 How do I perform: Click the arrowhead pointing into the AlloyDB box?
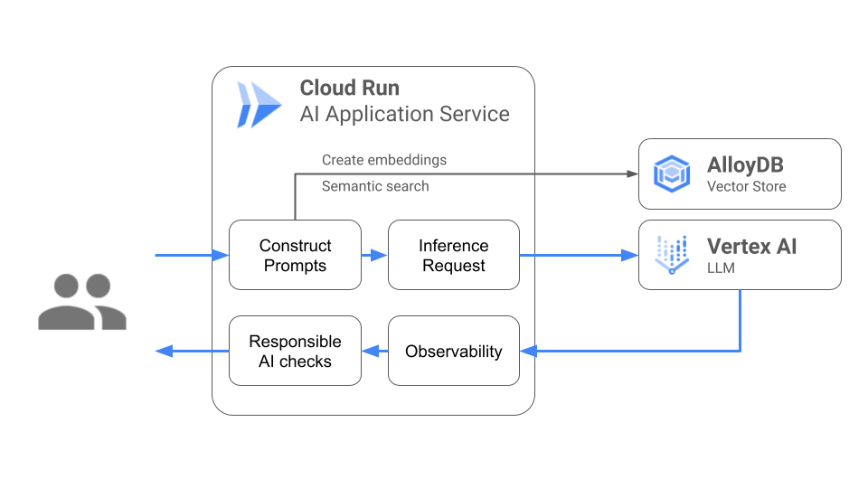630,174
